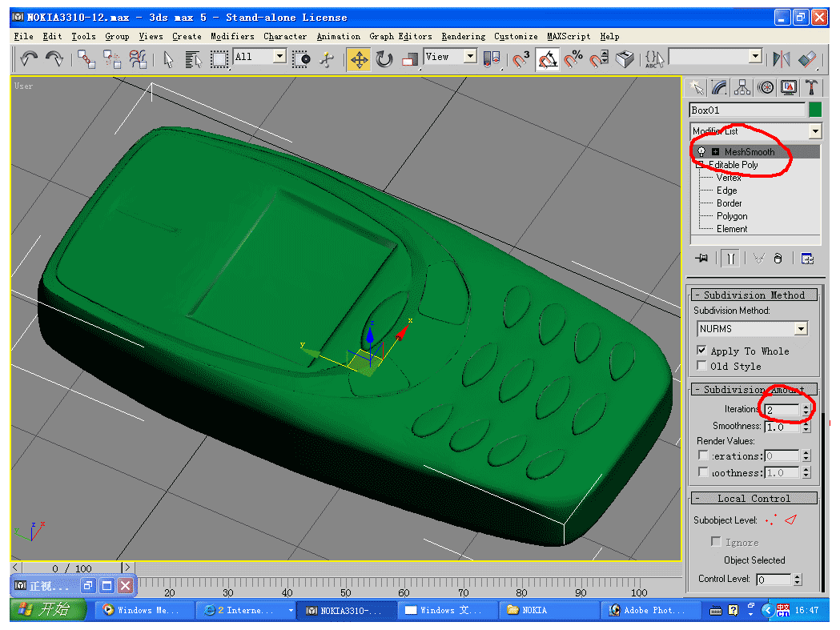
Task: Click the Align tool icon
Action: (x=807, y=59)
